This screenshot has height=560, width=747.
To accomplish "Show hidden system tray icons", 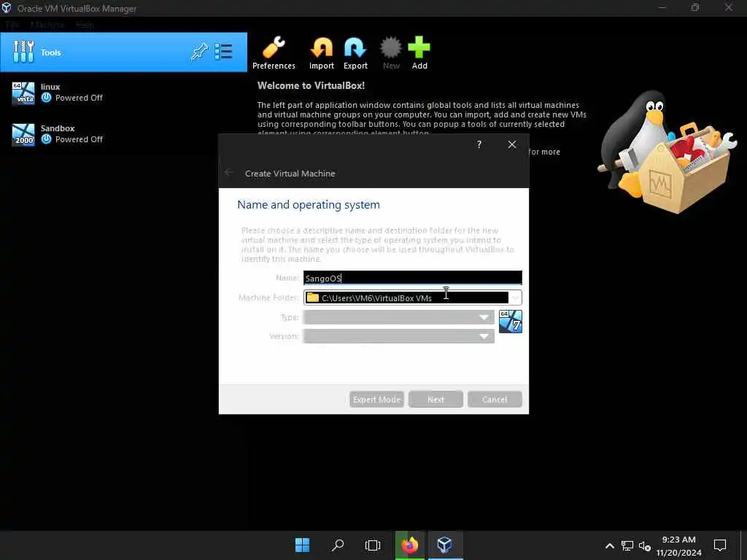I will pyautogui.click(x=609, y=545).
